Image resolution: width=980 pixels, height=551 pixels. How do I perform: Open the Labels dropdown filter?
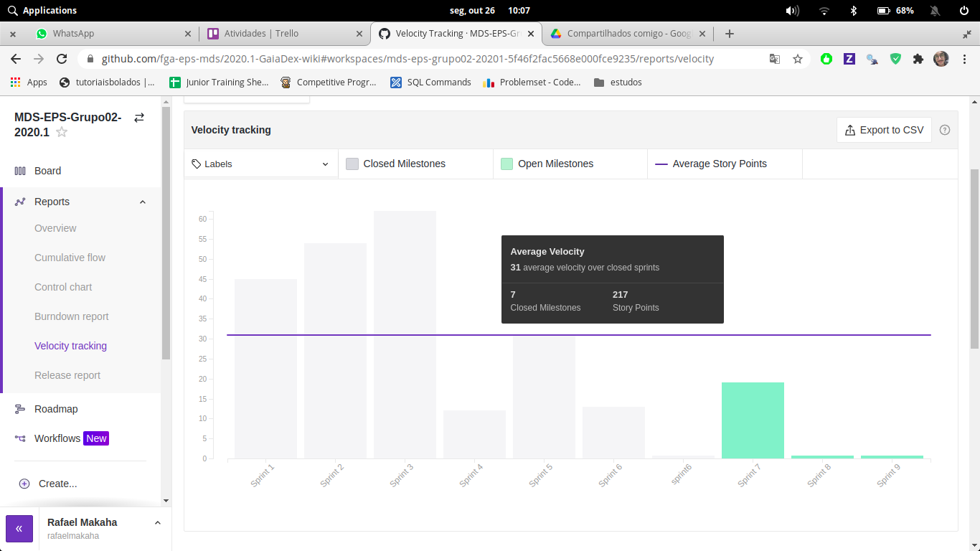(261, 164)
